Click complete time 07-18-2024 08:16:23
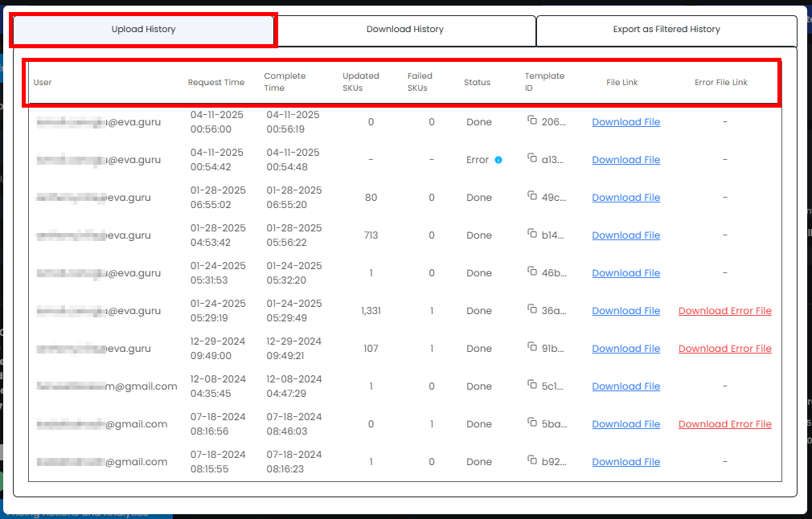Image resolution: width=812 pixels, height=519 pixels. 294,462
